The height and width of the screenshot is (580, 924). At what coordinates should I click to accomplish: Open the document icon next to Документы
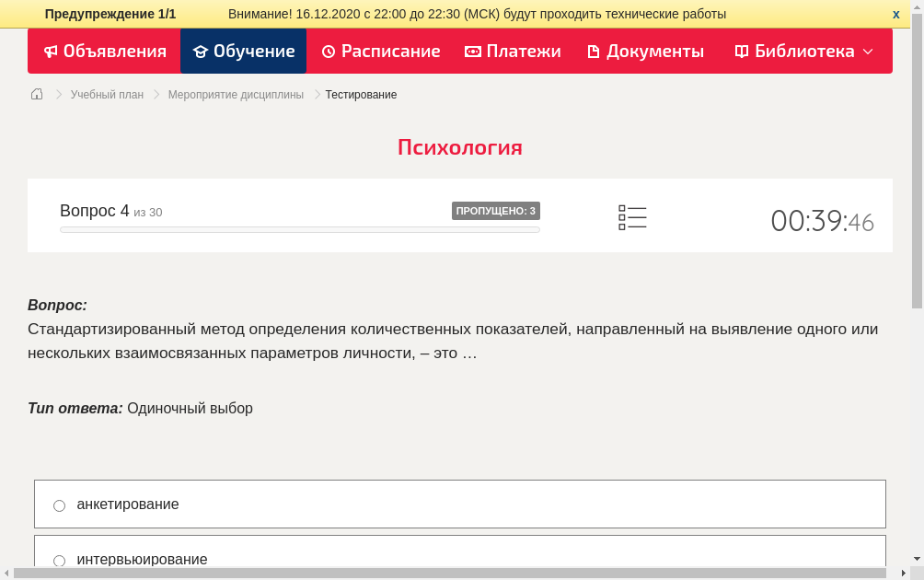[593, 52]
